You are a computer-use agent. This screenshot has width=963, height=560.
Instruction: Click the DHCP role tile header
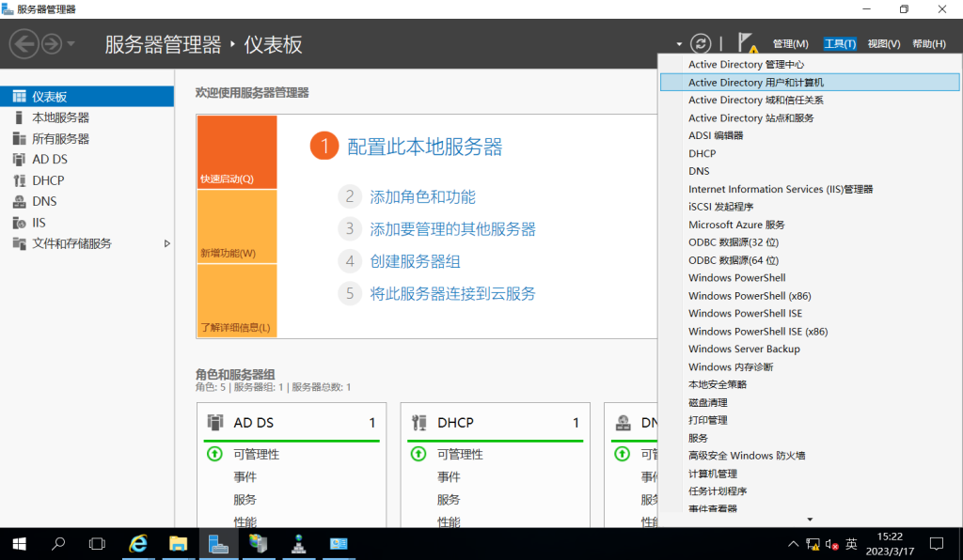point(496,423)
